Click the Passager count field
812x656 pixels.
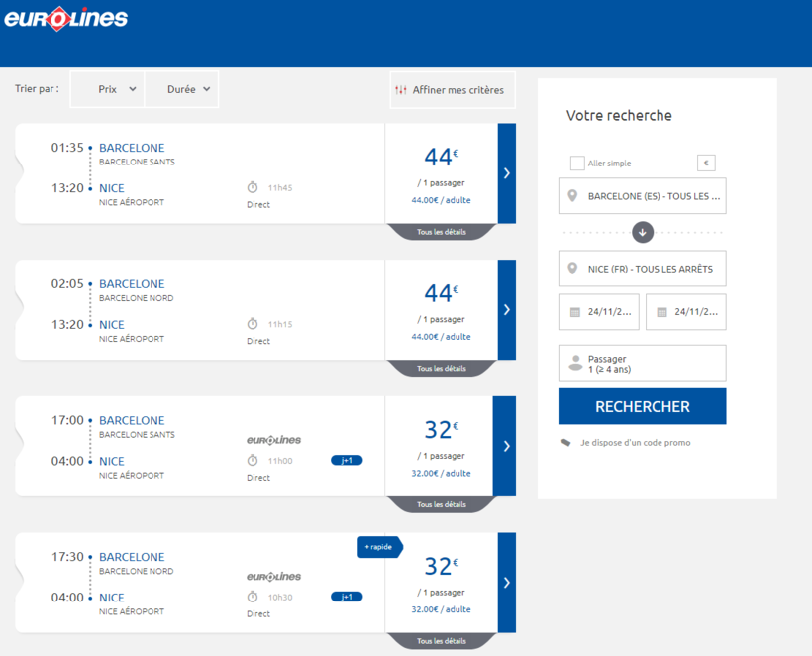click(643, 364)
